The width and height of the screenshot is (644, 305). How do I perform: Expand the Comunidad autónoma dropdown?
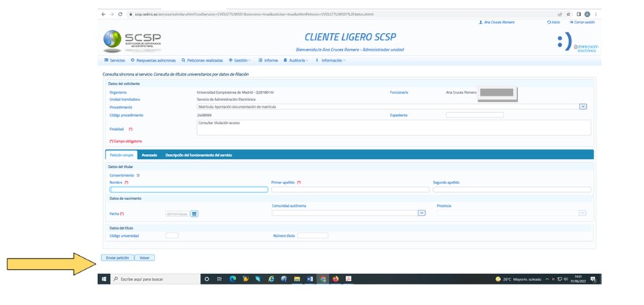point(421,213)
